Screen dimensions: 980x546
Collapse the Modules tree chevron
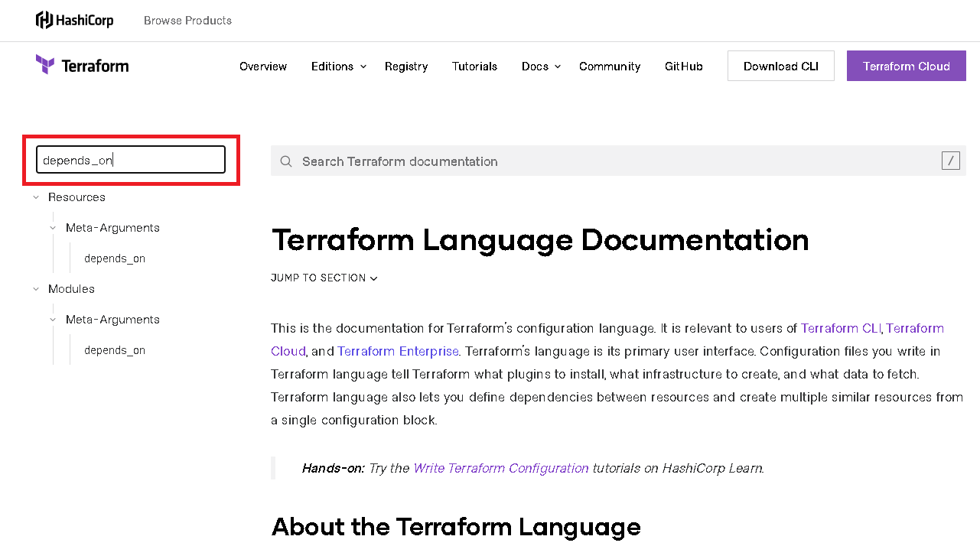point(36,289)
